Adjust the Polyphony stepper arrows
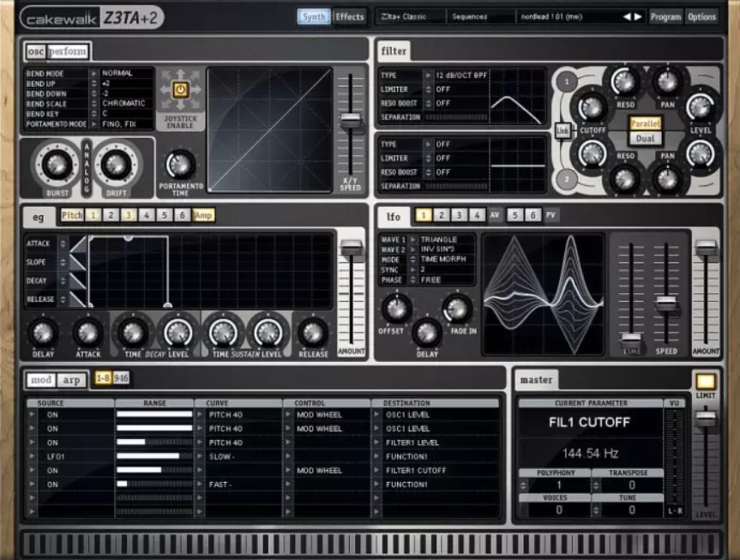The image size is (740, 560). [523, 485]
